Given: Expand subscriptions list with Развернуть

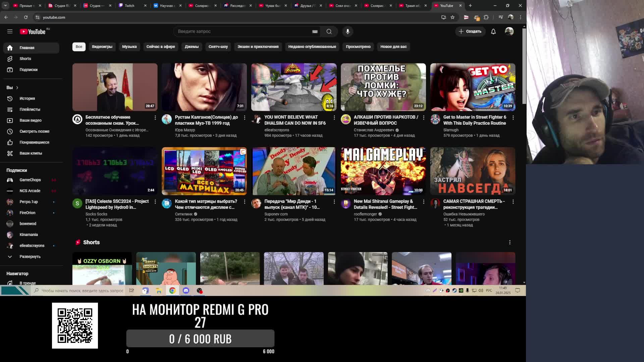Looking at the screenshot, I should point(30,256).
